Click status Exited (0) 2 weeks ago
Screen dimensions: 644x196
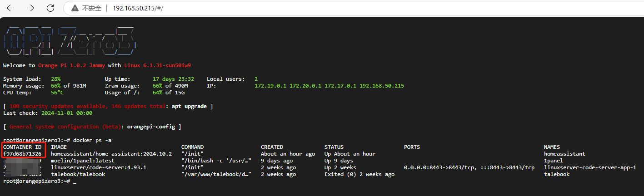point(359,174)
